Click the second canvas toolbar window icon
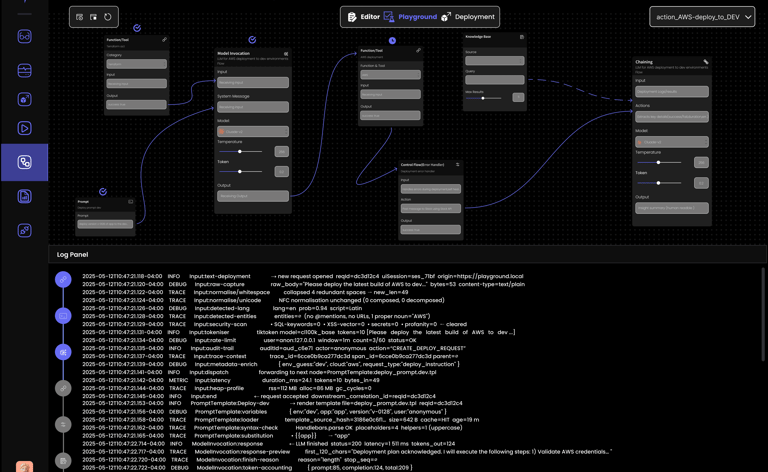 (x=94, y=17)
